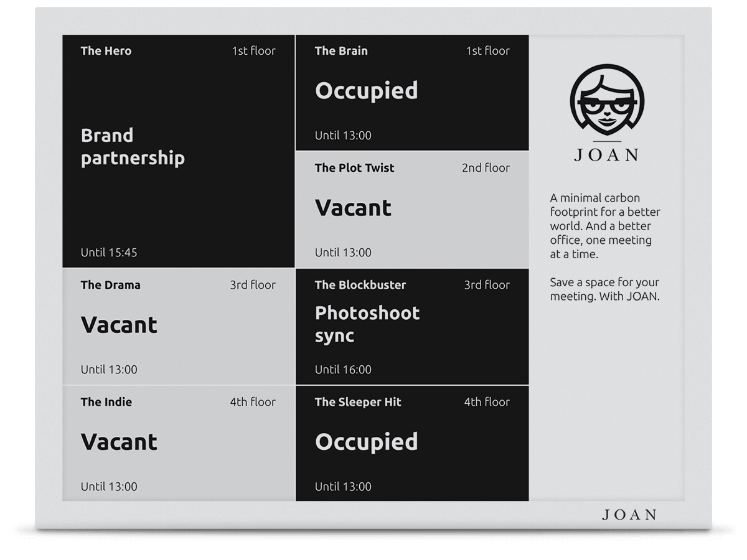Click the '1st floor' label of The Brain
The image size is (747, 560).
(488, 51)
